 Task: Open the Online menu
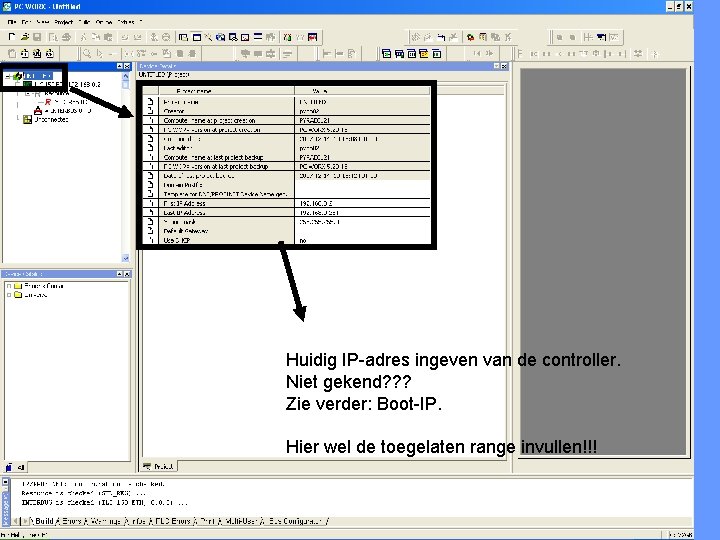(x=104, y=22)
